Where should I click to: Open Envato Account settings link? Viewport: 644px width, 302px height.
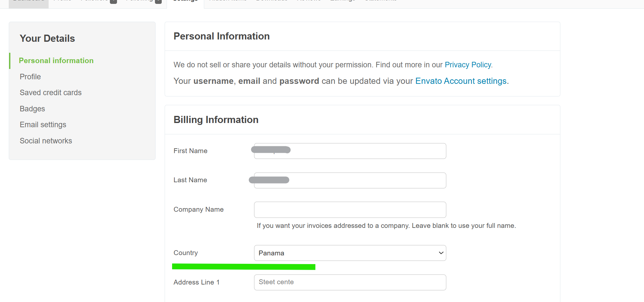(x=462, y=81)
